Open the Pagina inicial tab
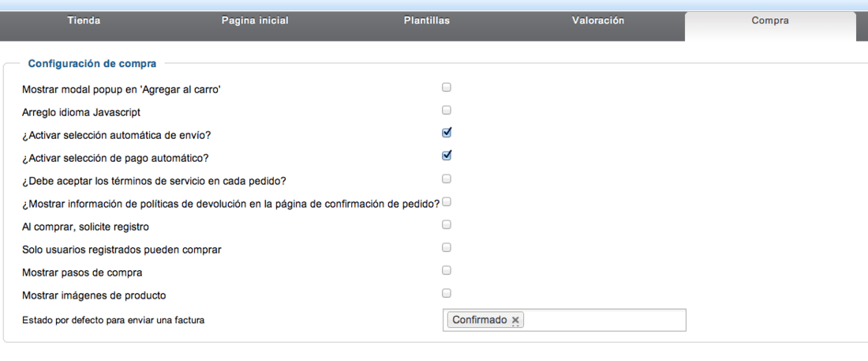Screen dimensions: 868x361 tap(255, 21)
